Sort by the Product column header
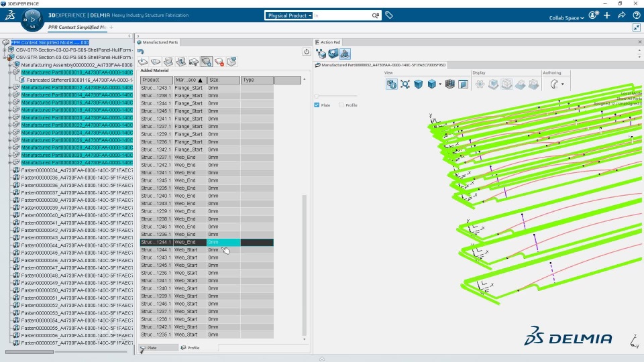Screen dimensions: 644x362 [156, 80]
